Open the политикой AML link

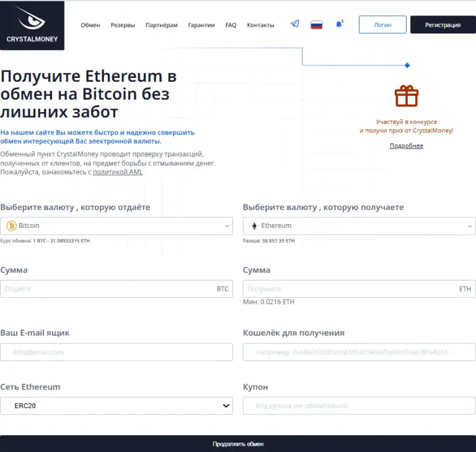tap(118, 172)
